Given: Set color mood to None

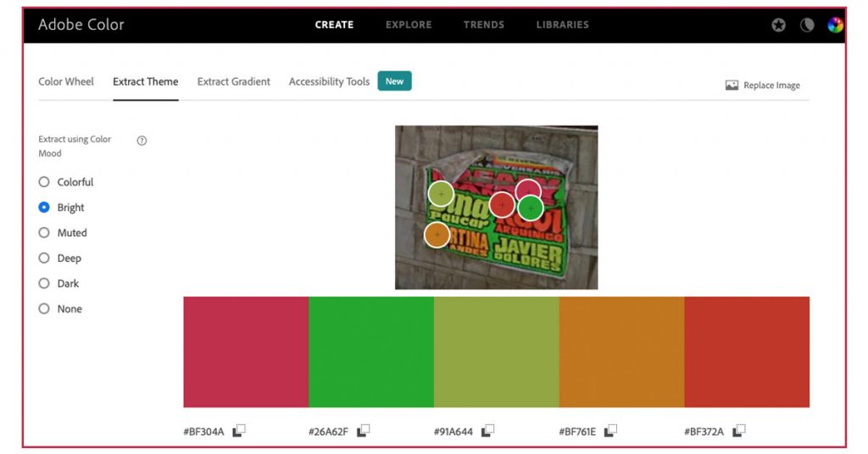Looking at the screenshot, I should coord(44,309).
